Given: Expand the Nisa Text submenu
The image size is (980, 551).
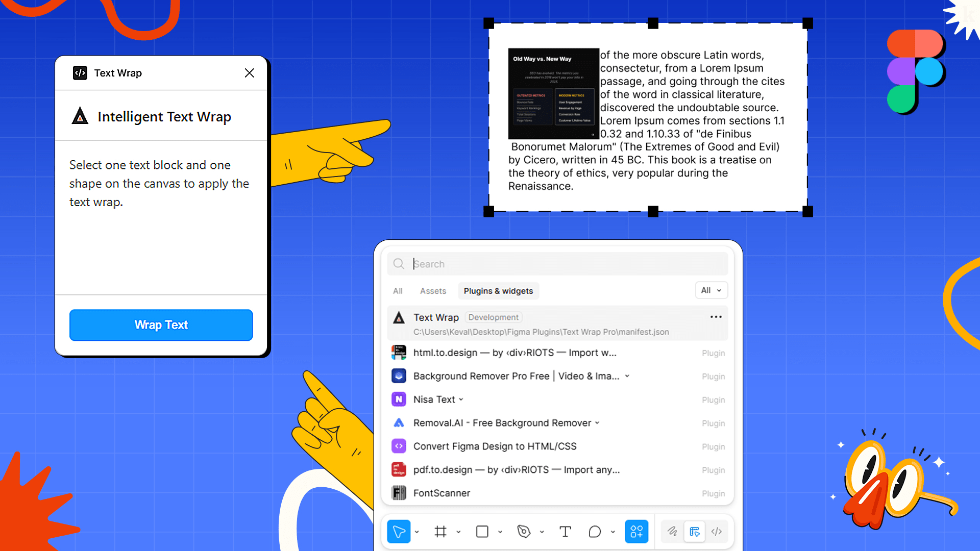Looking at the screenshot, I should (x=461, y=399).
